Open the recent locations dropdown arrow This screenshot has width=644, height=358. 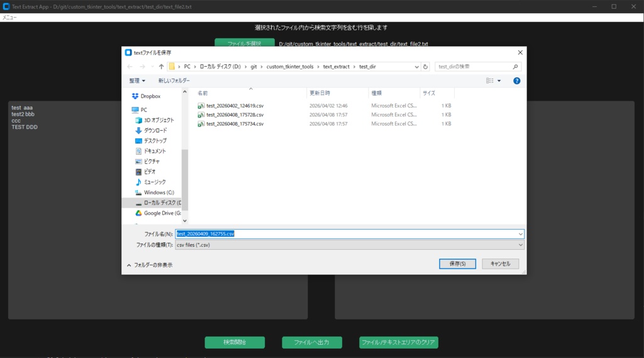[152, 67]
